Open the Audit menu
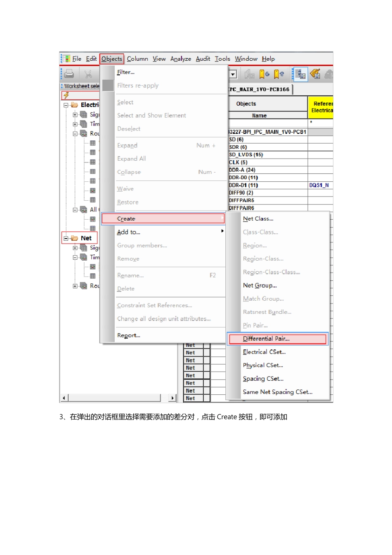The width and height of the screenshot is (392, 555). (203, 59)
